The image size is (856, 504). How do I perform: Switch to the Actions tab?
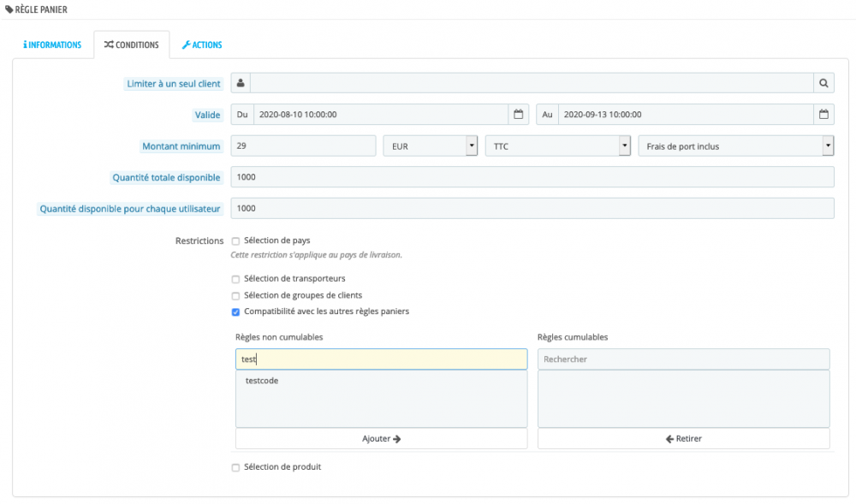click(202, 44)
